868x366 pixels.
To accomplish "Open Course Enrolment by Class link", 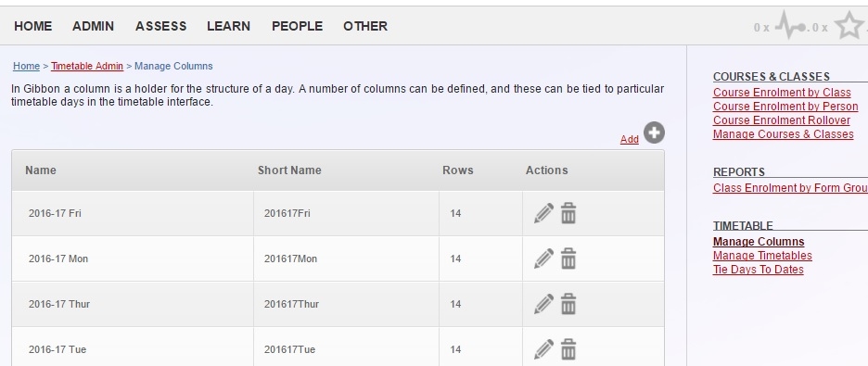I will point(782,93).
